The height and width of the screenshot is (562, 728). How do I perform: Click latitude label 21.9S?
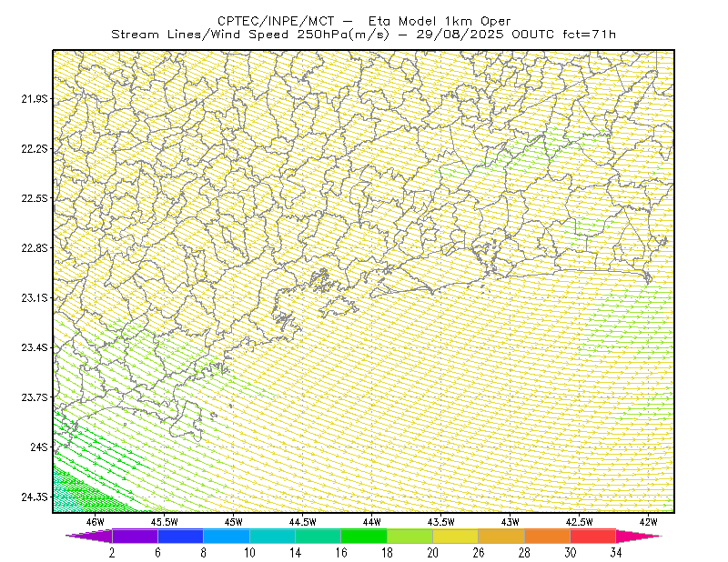pyautogui.click(x=34, y=99)
